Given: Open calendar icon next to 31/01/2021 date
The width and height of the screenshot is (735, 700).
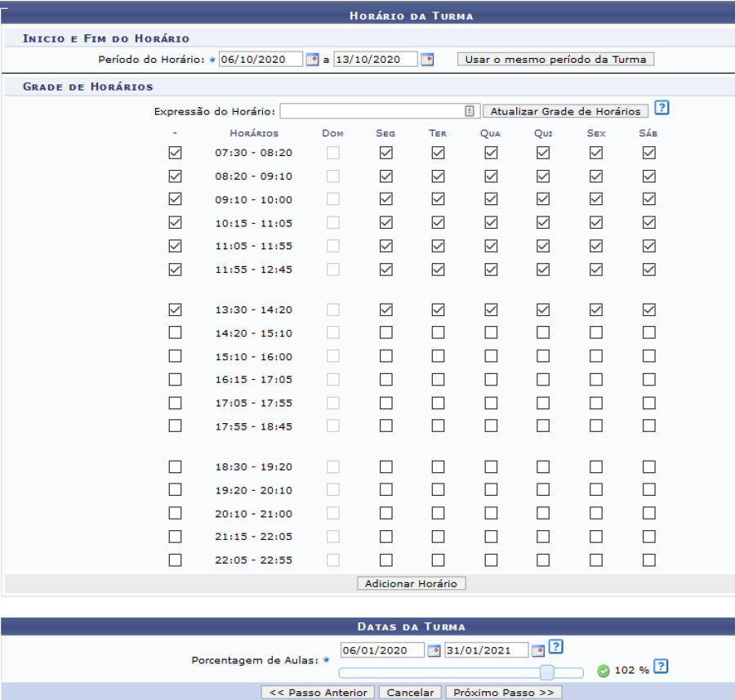Looking at the screenshot, I should pyautogui.click(x=538, y=650).
